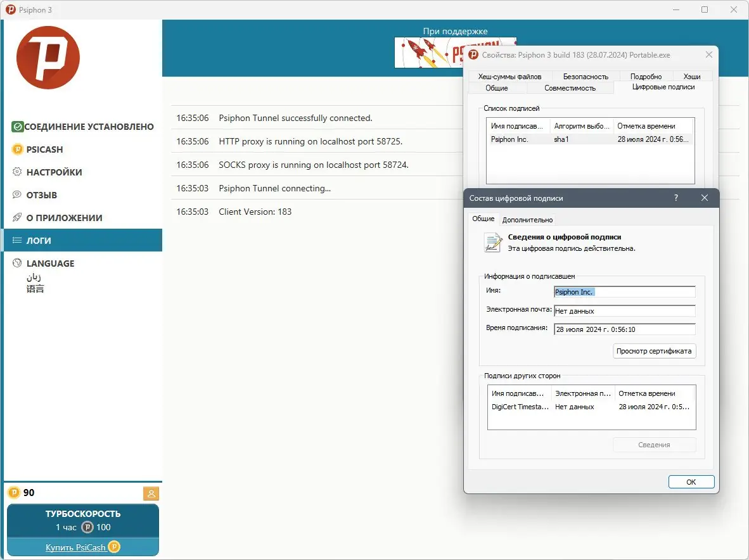Switch to Безопасность tab
The height and width of the screenshot is (560, 749).
(586, 77)
